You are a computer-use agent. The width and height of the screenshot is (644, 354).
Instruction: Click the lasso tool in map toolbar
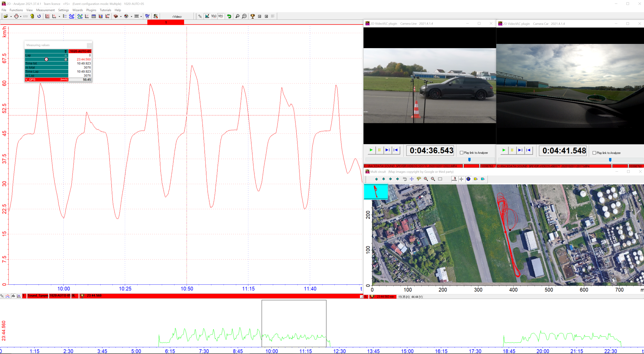coord(419,179)
